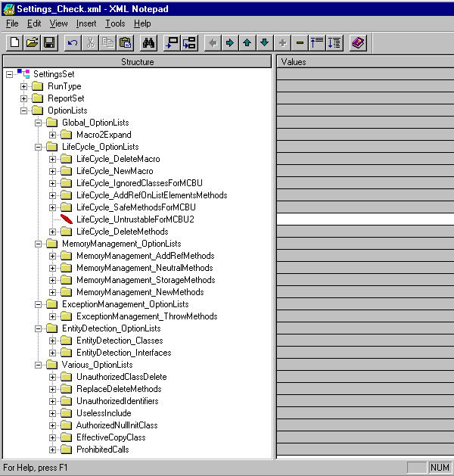
Task: Open the Insert menu
Action: 86,23
